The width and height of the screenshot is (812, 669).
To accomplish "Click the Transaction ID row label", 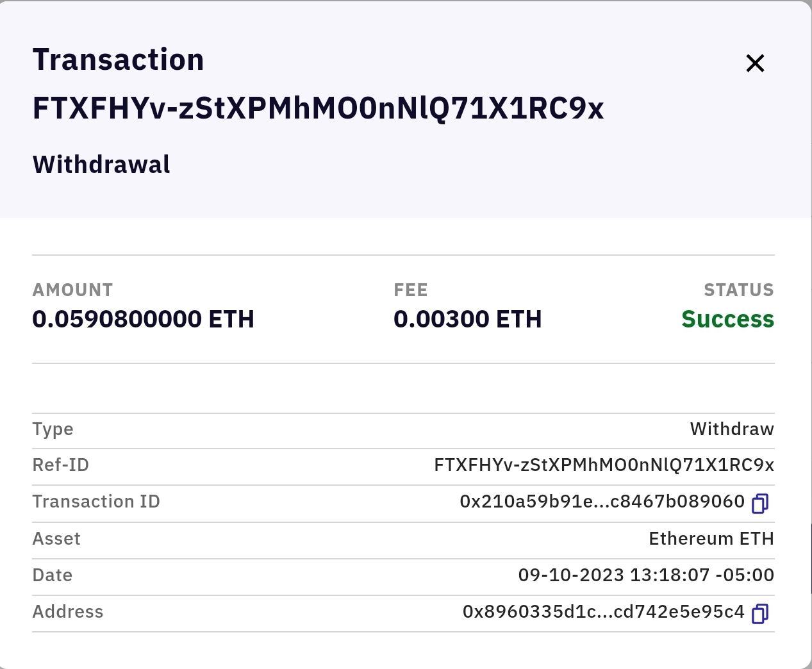I will tap(96, 502).
